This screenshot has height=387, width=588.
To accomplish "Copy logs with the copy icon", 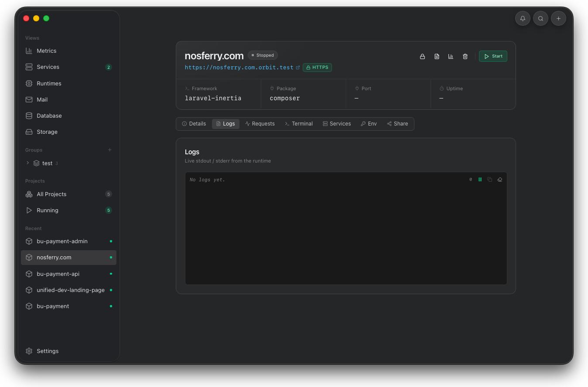I will pyautogui.click(x=490, y=180).
